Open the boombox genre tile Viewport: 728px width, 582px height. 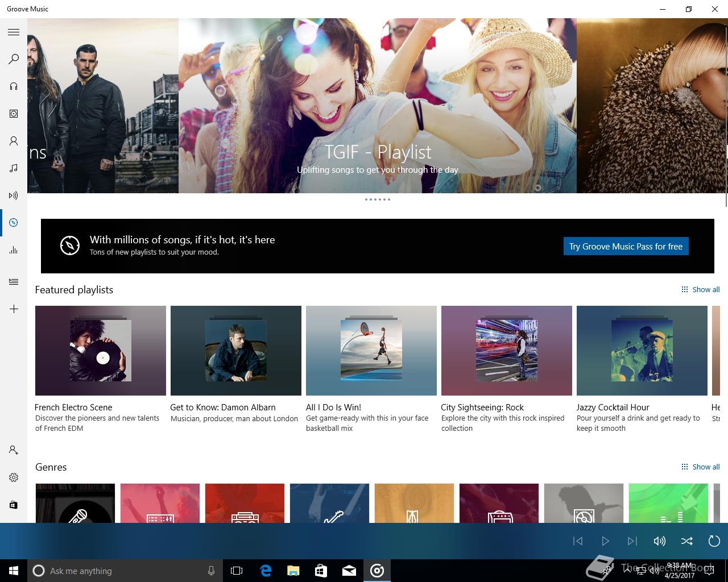point(245,503)
